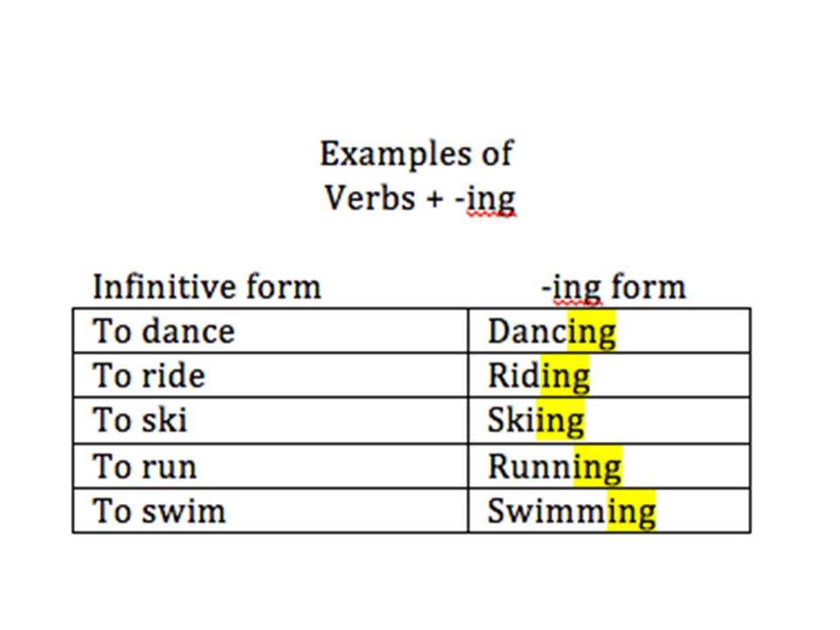Click the word 'Riding' in the table

click(538, 377)
